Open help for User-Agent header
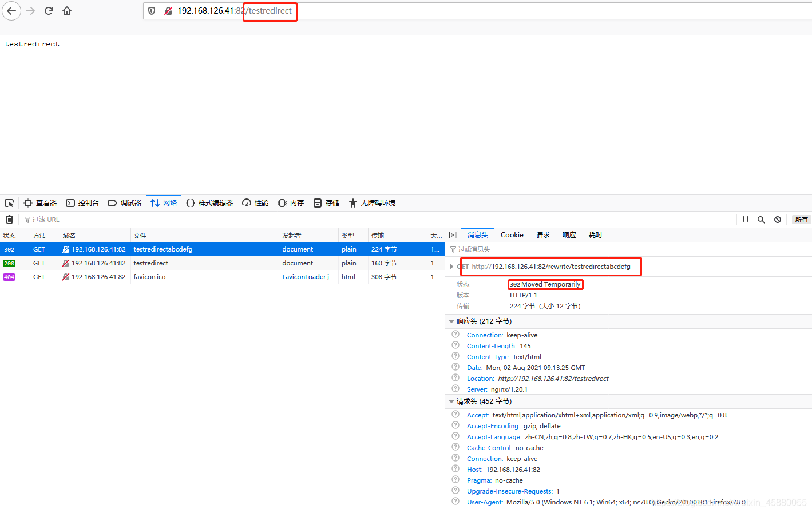The height and width of the screenshot is (513, 812). pos(455,502)
